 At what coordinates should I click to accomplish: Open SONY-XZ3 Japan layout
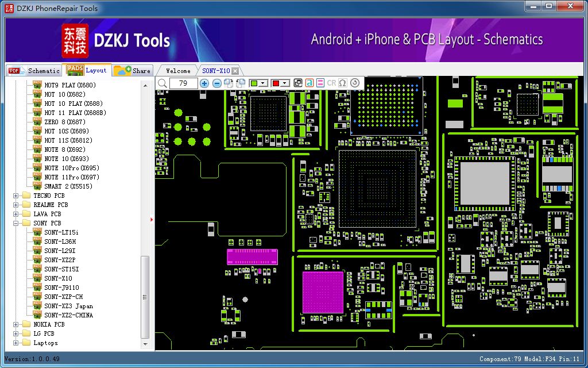pyautogui.click(x=69, y=306)
